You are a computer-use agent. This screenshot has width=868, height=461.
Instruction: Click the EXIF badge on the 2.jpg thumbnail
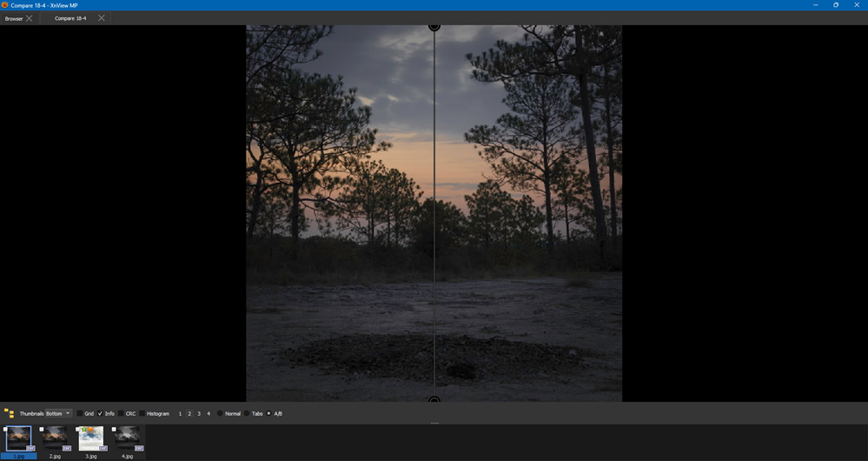(x=66, y=448)
